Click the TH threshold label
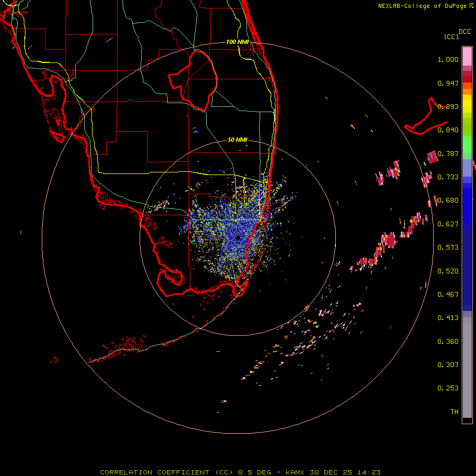This screenshot has height=476, width=476. [x=454, y=412]
